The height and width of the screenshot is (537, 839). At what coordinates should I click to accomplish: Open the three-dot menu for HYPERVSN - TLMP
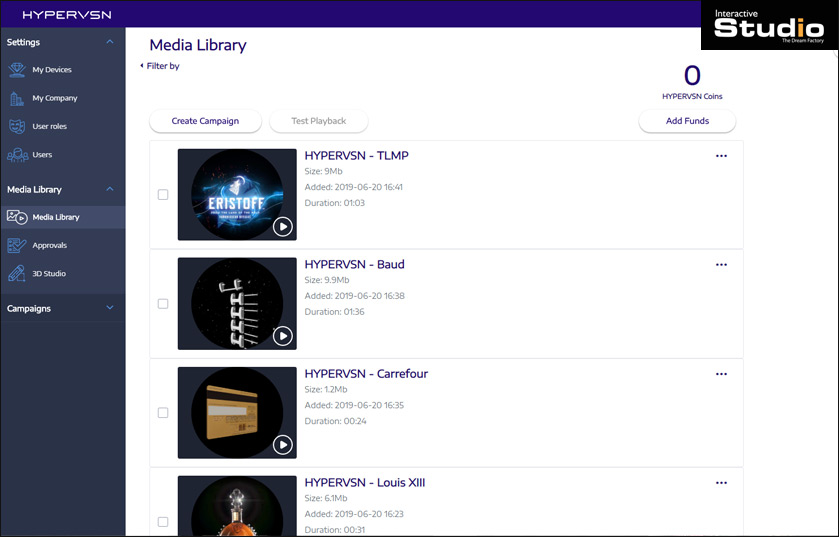click(721, 156)
